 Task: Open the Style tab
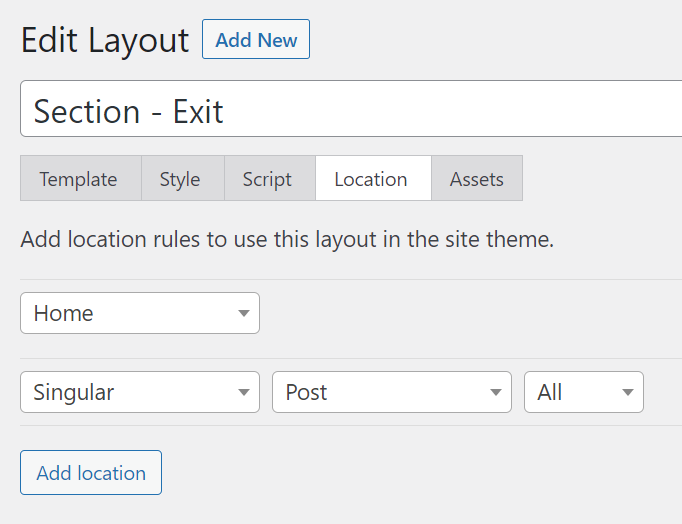click(x=180, y=179)
